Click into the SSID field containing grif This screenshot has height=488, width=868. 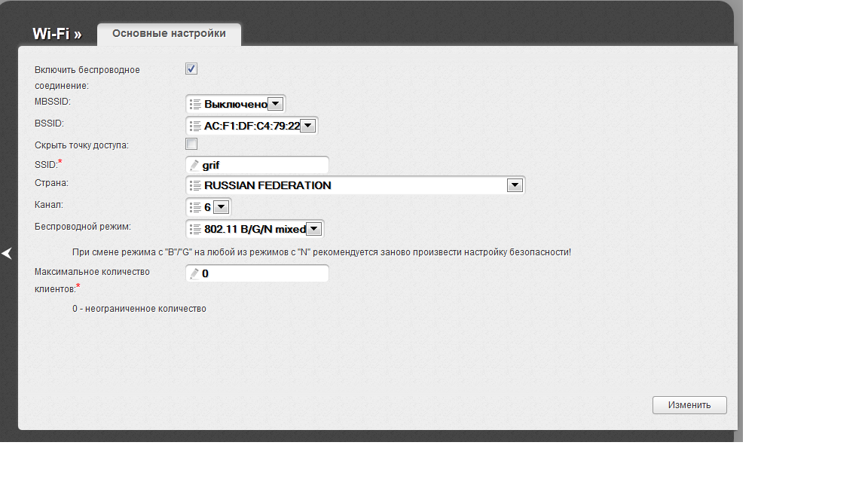point(258,165)
